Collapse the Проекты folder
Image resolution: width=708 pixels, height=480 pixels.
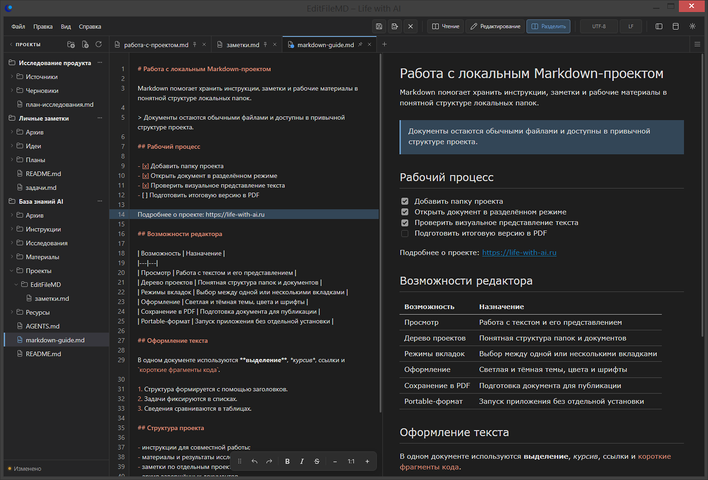[x=12, y=271]
